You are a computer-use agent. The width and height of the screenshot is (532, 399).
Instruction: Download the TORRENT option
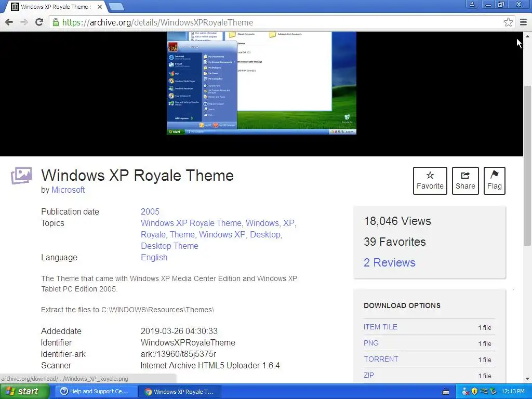[x=381, y=359]
